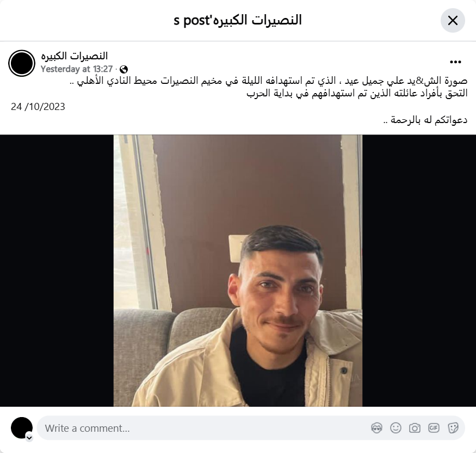Add a GIF to the comment
This screenshot has height=453, width=476.
point(434,428)
